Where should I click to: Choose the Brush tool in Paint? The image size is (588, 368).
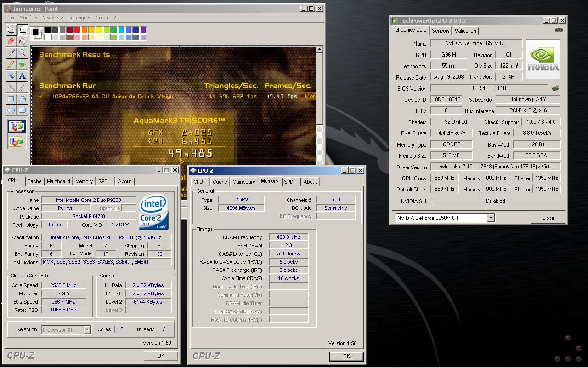coord(23,64)
